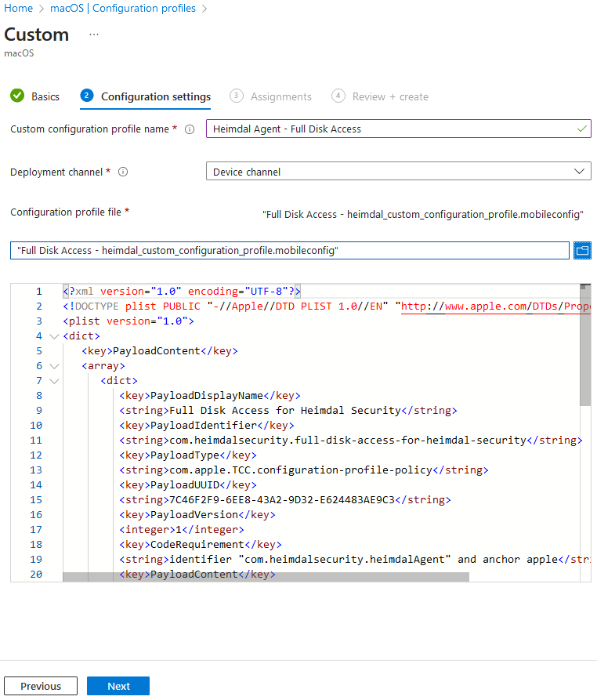Click the Previous button
The width and height of the screenshot is (597, 700).
coord(41,686)
